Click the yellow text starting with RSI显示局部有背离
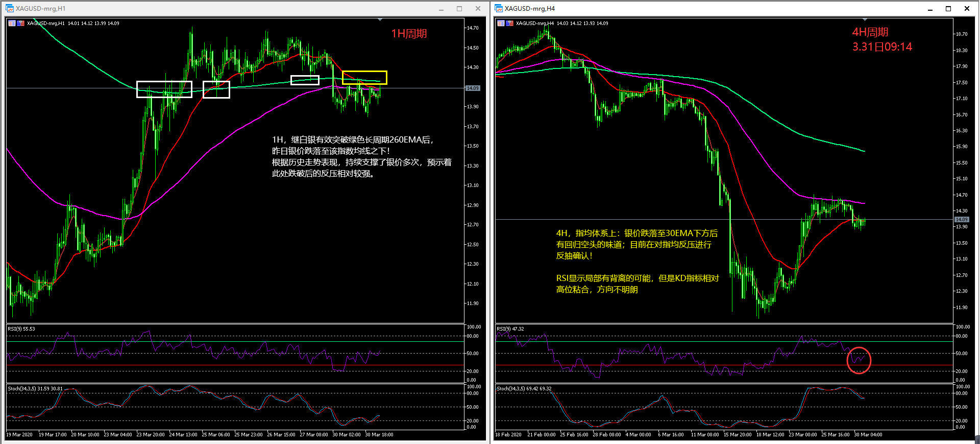Screen dimensions: 980x444 coord(638,284)
